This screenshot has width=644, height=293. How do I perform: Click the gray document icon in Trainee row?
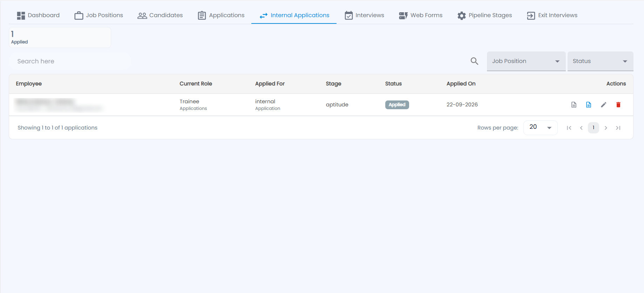574,105
